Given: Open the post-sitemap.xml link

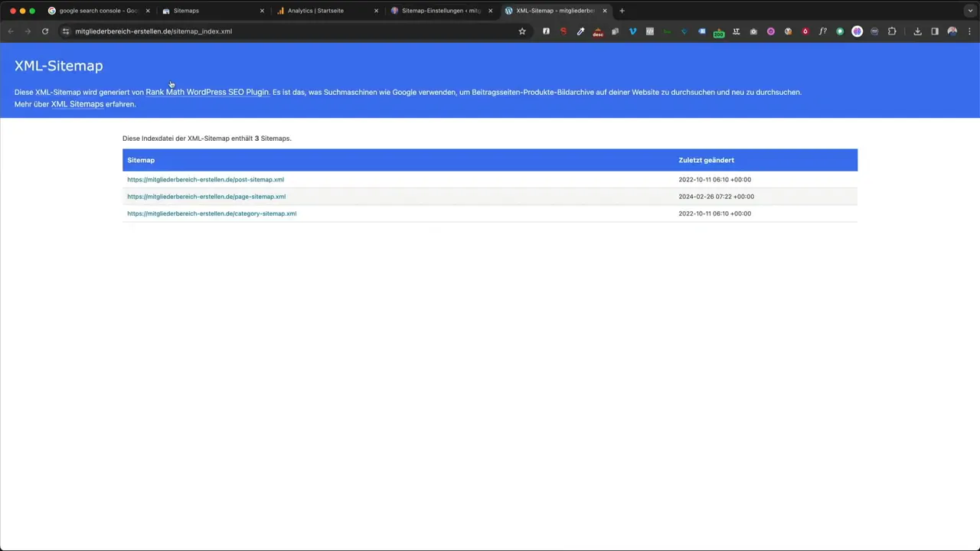Looking at the screenshot, I should 205,180.
